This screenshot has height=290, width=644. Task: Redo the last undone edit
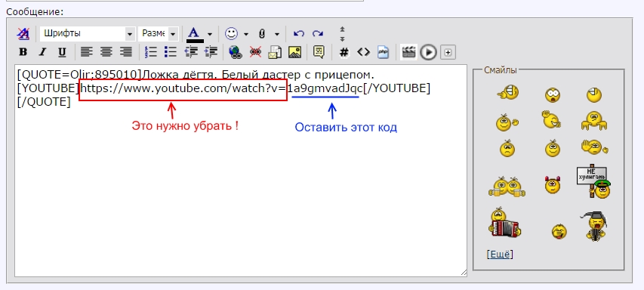[x=317, y=34]
